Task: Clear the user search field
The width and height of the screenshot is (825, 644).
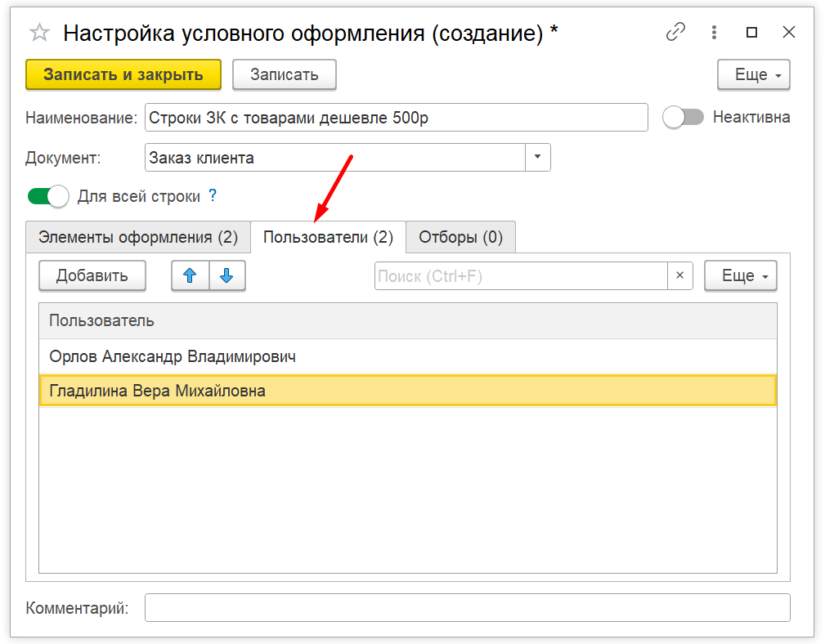Action: [679, 275]
